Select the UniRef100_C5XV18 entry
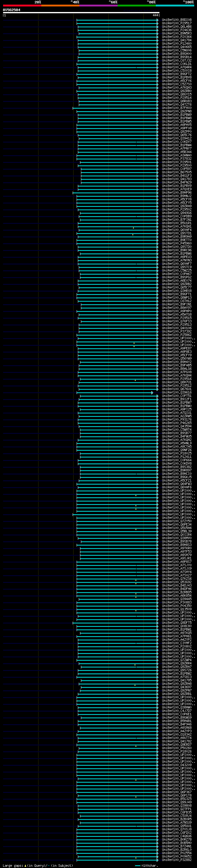The height and width of the screenshot is (868, 197). point(176,71)
